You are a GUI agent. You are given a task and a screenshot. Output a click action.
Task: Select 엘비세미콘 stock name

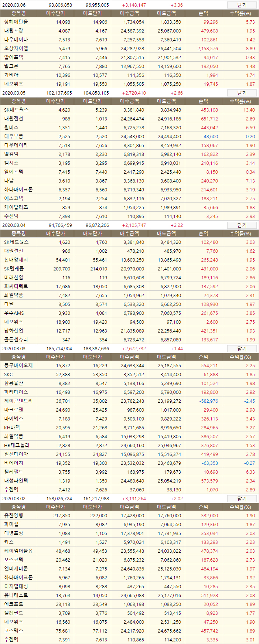pos(16,569)
